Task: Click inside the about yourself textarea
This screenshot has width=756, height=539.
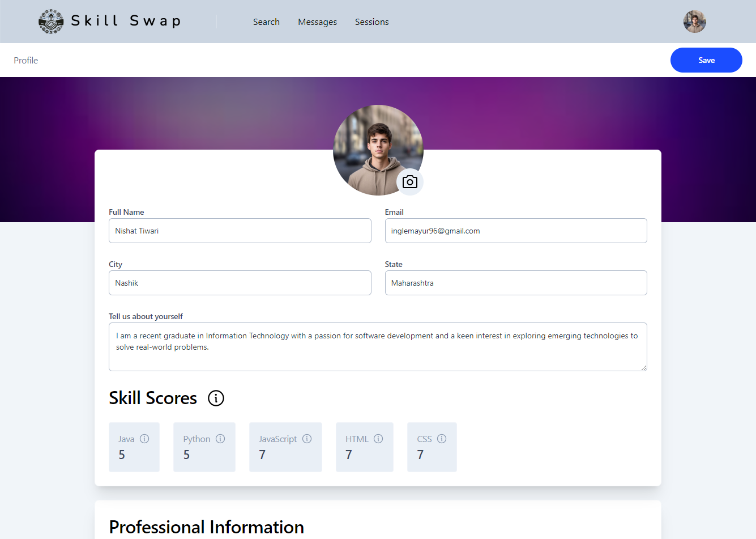Action: click(378, 346)
